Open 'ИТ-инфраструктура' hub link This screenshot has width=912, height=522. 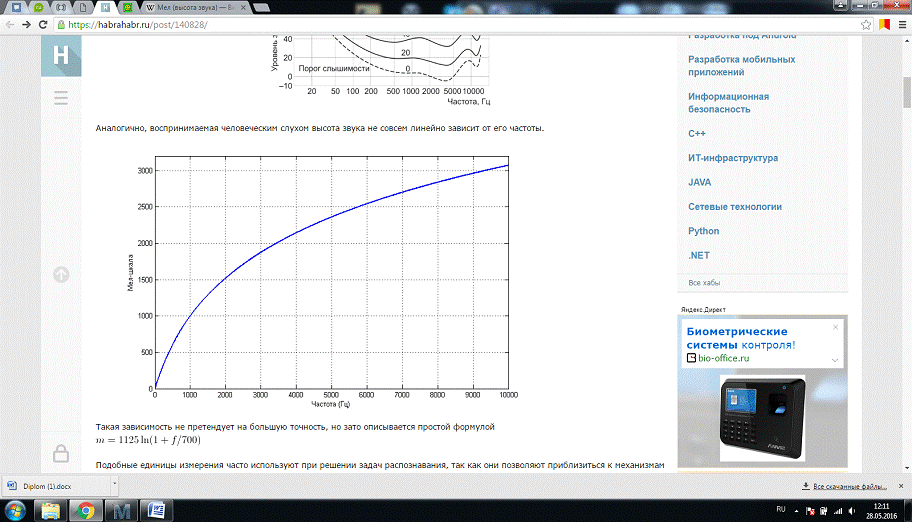click(733, 158)
